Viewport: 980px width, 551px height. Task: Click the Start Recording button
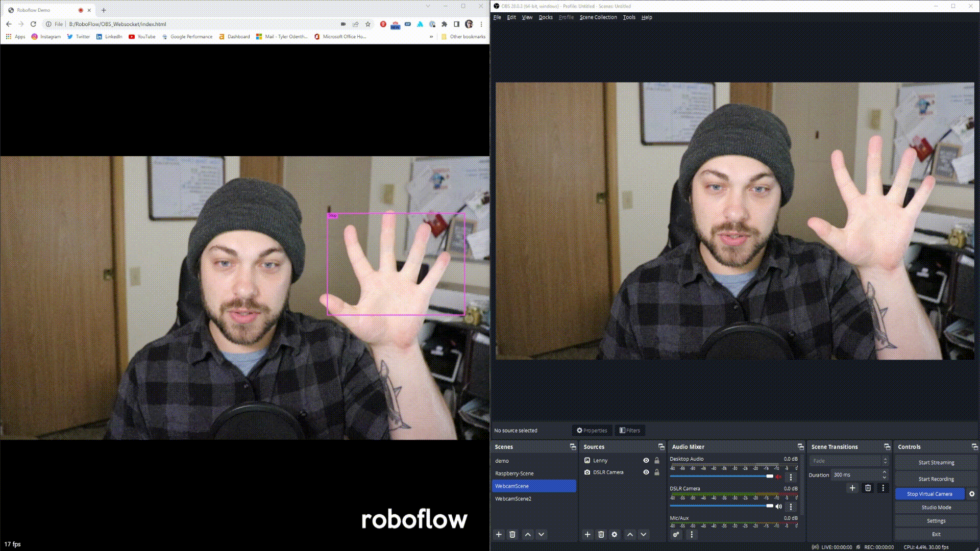coord(936,479)
